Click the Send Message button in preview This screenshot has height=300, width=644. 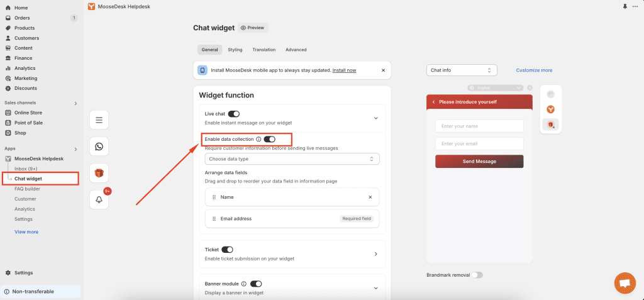point(479,162)
